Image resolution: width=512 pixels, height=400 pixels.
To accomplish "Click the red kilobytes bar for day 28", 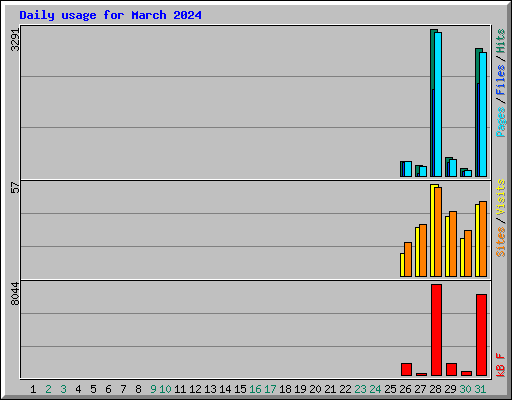I will (436, 330).
